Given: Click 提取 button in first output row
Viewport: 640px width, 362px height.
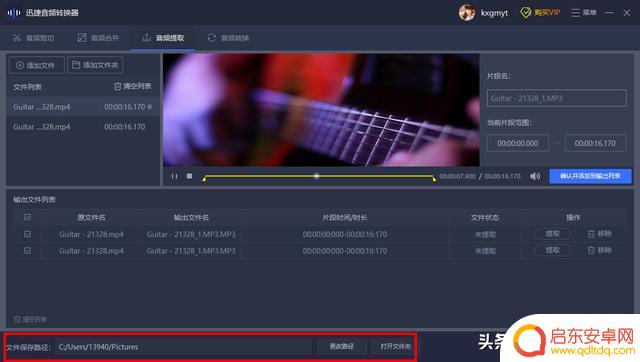Looking at the screenshot, I should [x=553, y=234].
